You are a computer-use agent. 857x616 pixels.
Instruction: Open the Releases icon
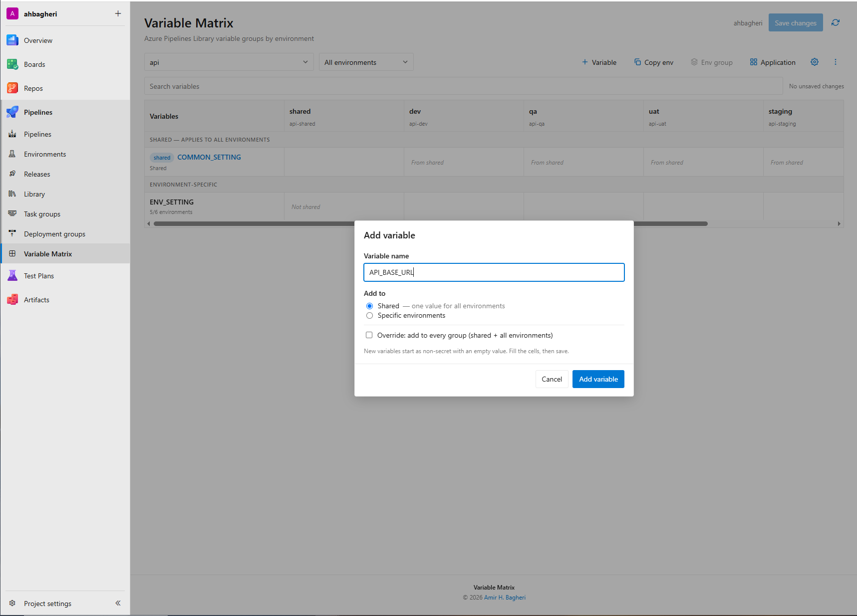tap(12, 174)
